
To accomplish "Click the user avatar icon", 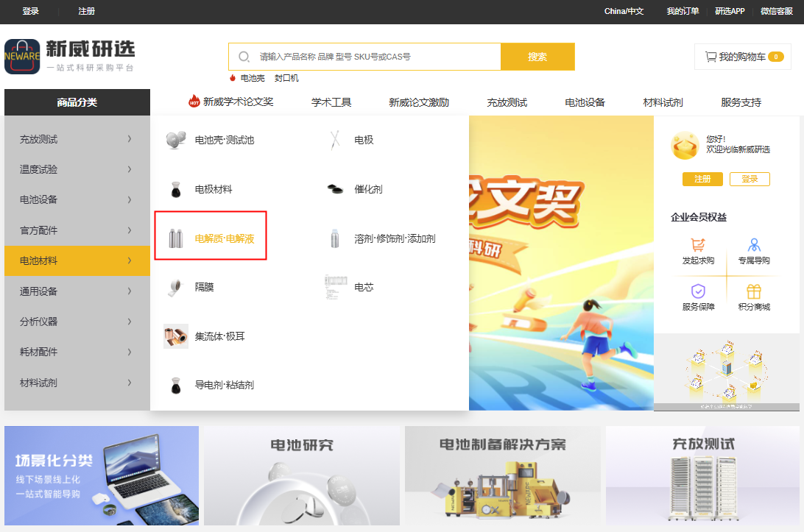I will 685,145.
